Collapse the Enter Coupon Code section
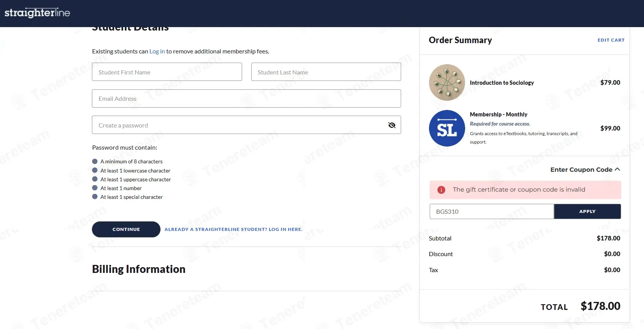The width and height of the screenshot is (644, 329). click(x=585, y=169)
